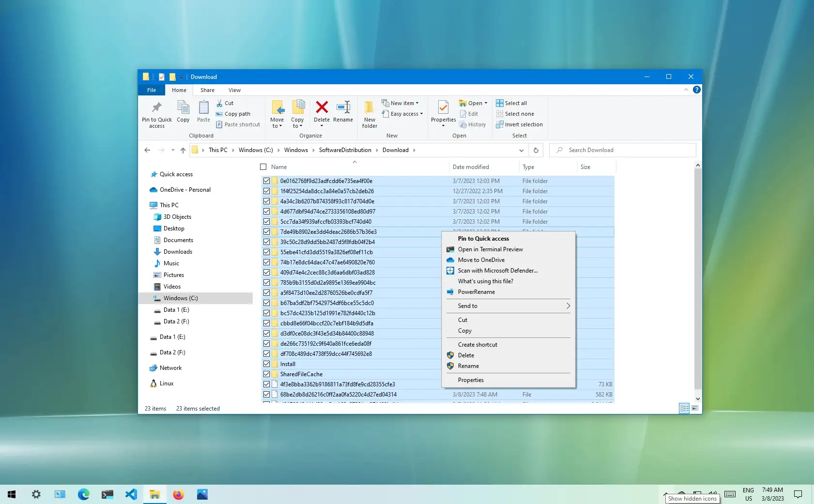This screenshot has height=504, width=814.
Task: Switch to the View ribbon tab
Action: click(234, 90)
